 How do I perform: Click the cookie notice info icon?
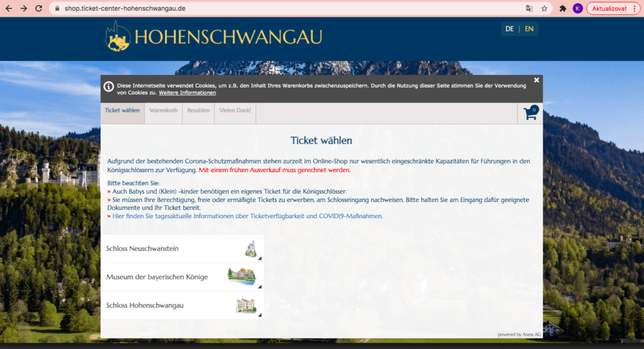pyautogui.click(x=109, y=87)
